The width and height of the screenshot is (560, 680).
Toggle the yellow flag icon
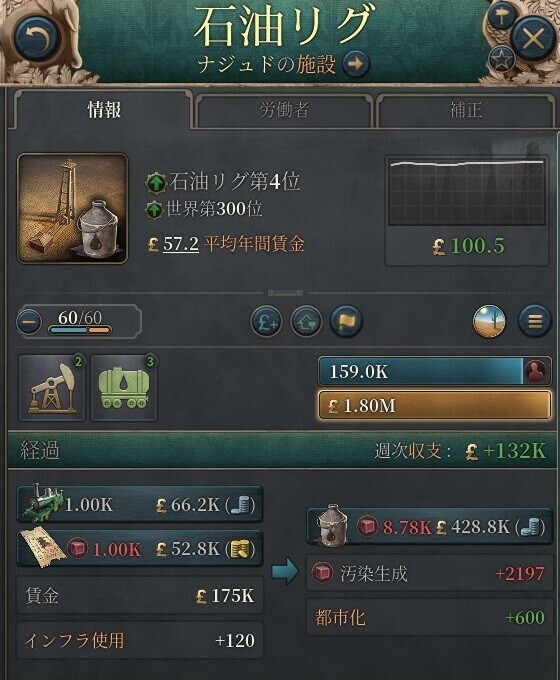tap(346, 322)
